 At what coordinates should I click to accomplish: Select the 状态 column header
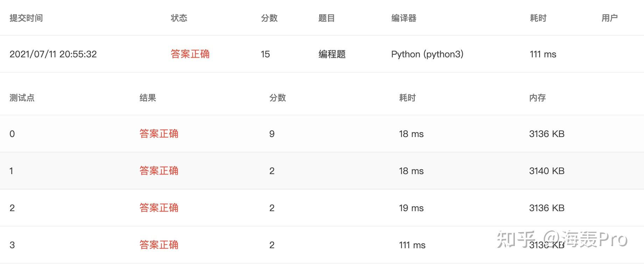pos(179,18)
